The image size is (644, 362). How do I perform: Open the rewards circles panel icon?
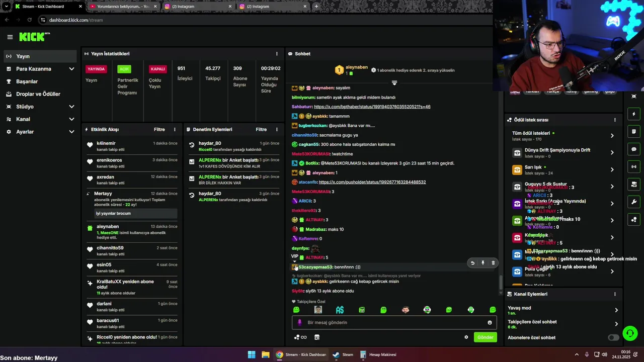[x=633, y=220]
